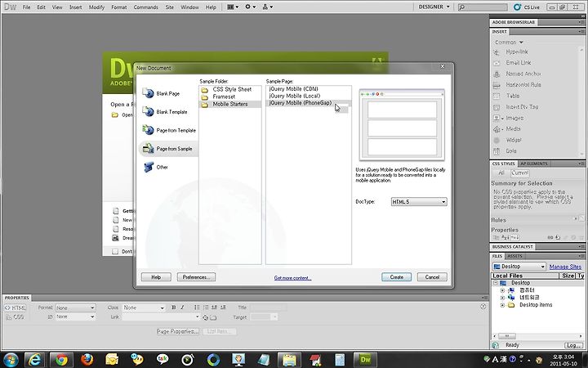Select Blank Template category icon
Image resolution: width=588 pixels, height=368 pixels.
pos(148,111)
